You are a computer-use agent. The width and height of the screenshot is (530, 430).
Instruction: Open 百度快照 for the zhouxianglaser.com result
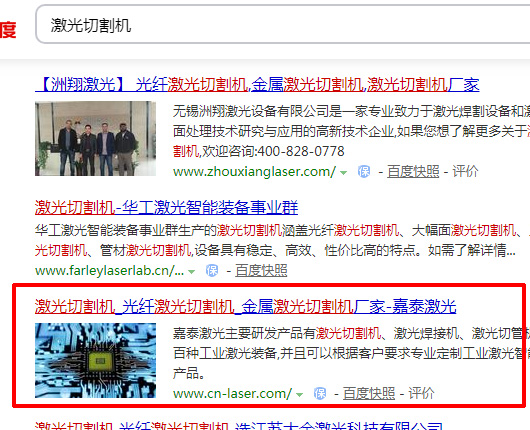point(413,171)
